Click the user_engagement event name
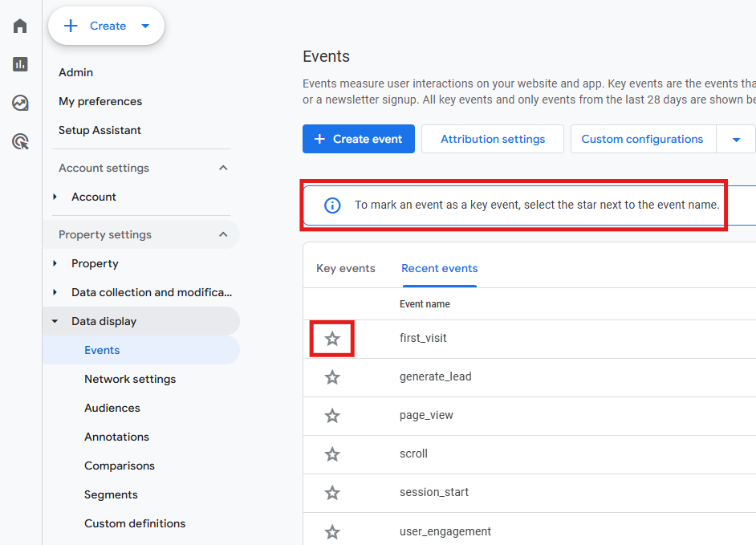 tap(445, 531)
